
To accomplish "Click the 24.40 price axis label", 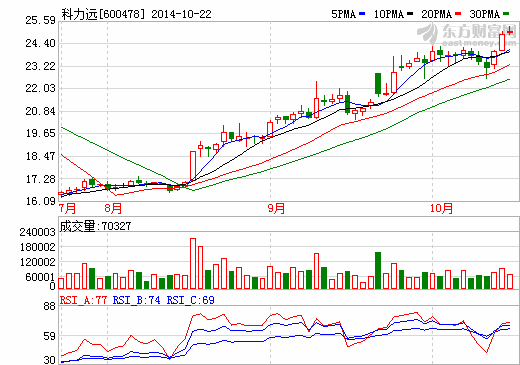I will [x=41, y=43].
